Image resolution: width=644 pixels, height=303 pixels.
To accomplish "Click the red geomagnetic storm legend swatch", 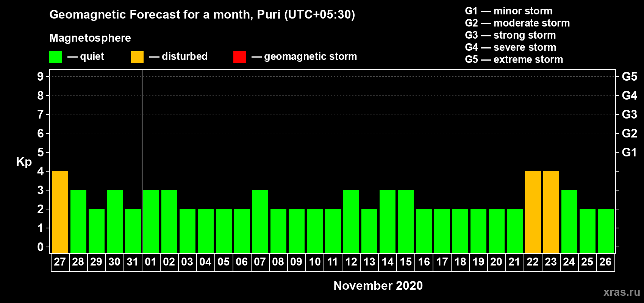I will (x=240, y=57).
